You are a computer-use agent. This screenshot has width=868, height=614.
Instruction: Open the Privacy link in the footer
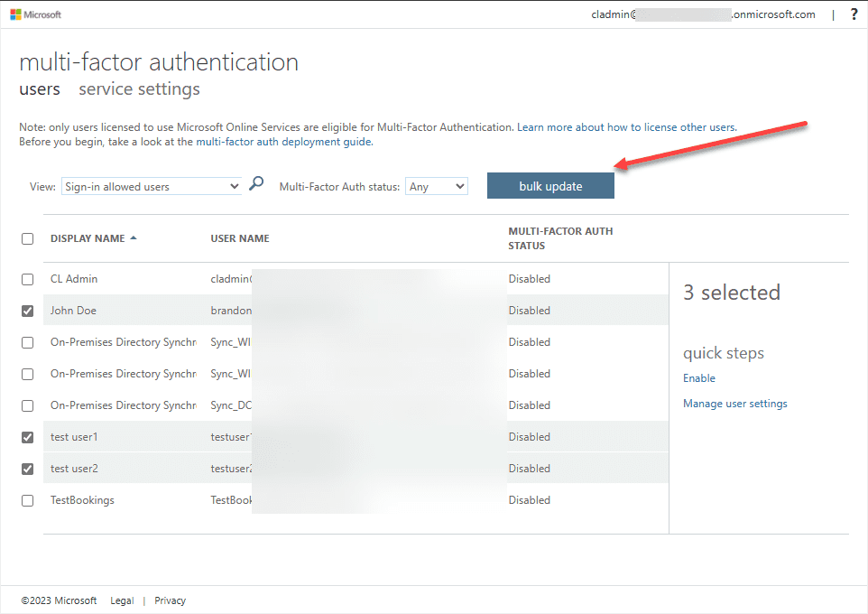[x=170, y=600]
